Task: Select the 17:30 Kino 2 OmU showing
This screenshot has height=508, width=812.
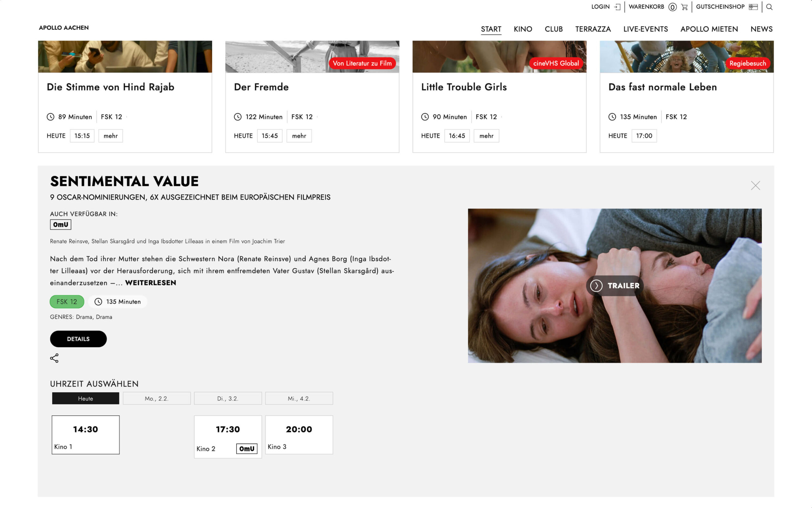Action: coord(228,437)
